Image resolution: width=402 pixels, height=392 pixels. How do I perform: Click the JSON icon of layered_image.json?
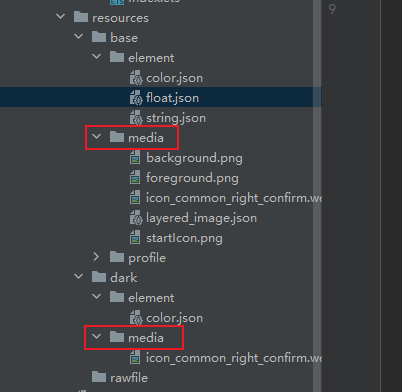click(x=136, y=218)
